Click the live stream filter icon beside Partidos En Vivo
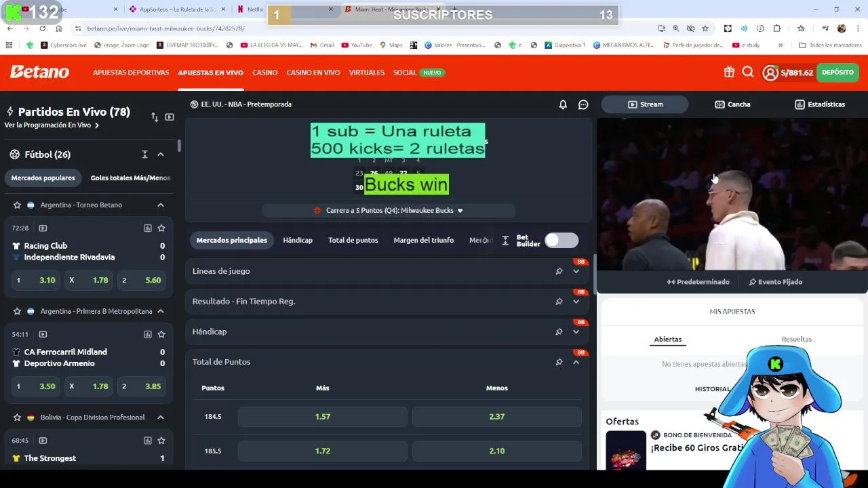Image resolution: width=868 pixels, height=488 pixels. coord(170,117)
